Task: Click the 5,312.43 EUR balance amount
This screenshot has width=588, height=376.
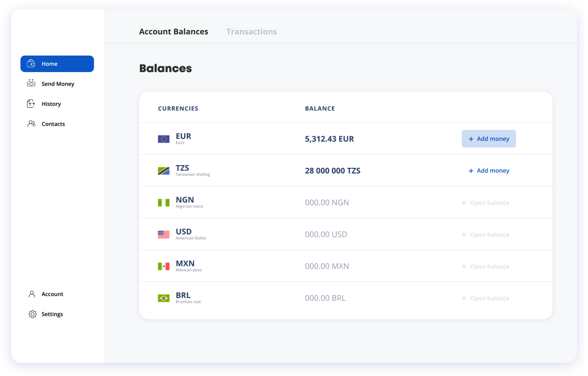Action: click(x=329, y=139)
